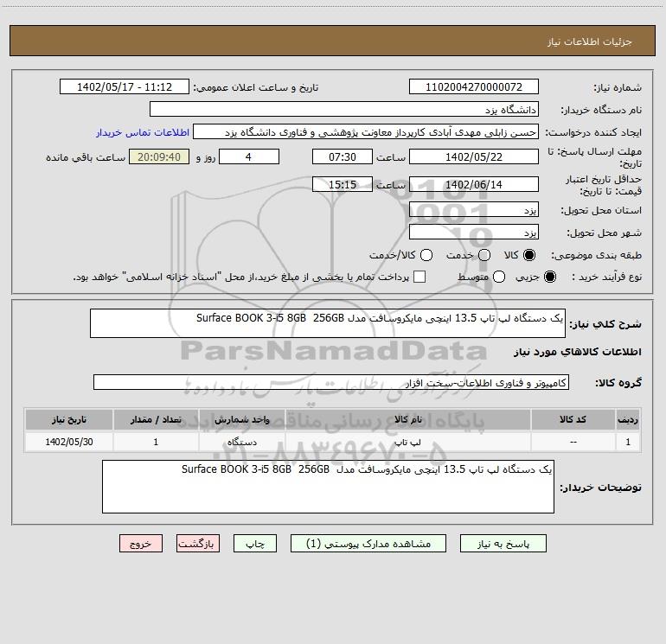The width and height of the screenshot is (666, 644).
Task: Click the اطلاعات کالاهای مورد نیاز heading
Action: [577, 352]
